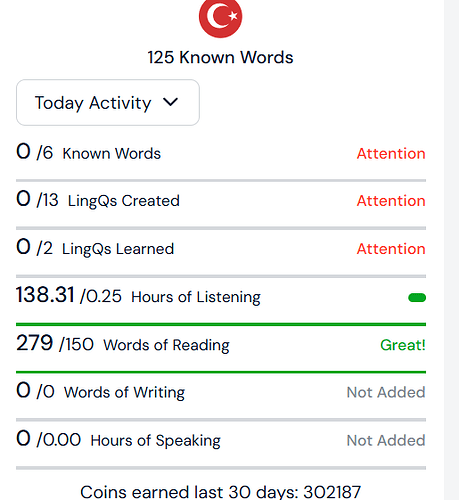This screenshot has width=459, height=500.
Task: Click the Turkish flag language icon
Action: [220, 17]
